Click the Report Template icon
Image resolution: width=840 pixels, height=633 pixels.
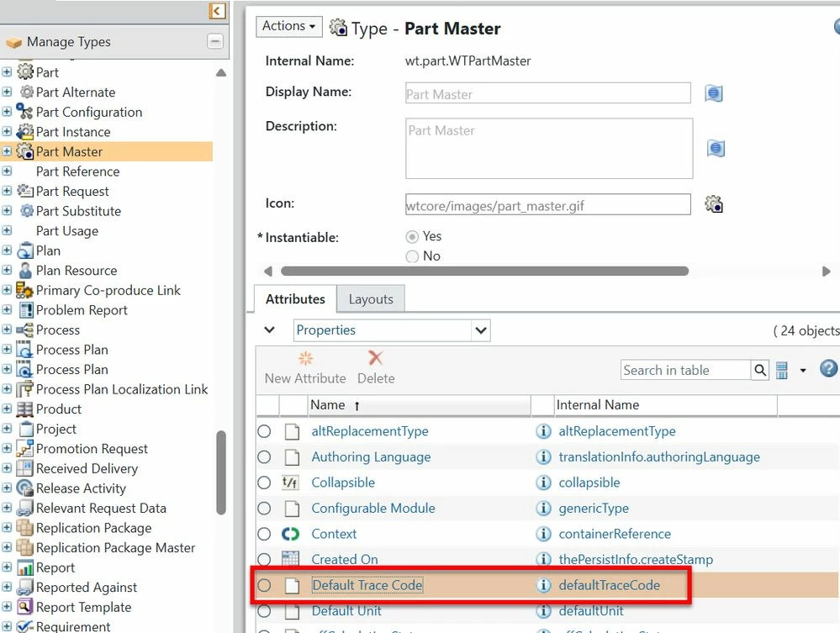tap(24, 607)
